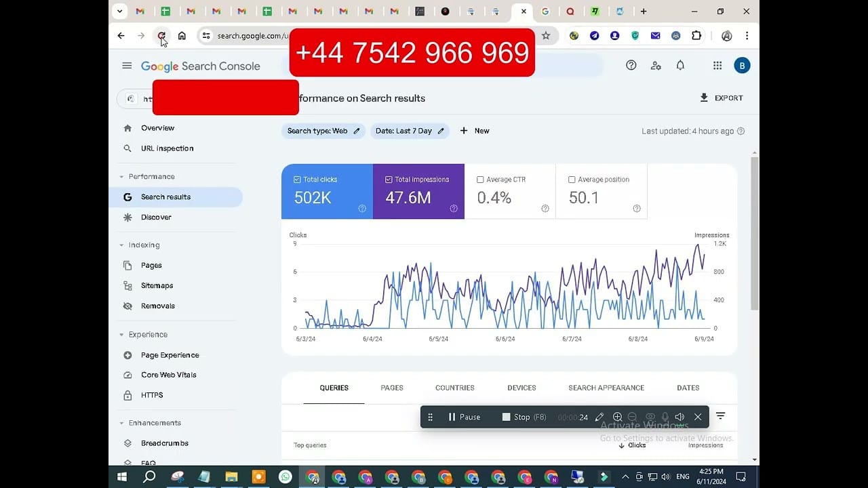
Task: Click the Export button
Action: coord(722,98)
